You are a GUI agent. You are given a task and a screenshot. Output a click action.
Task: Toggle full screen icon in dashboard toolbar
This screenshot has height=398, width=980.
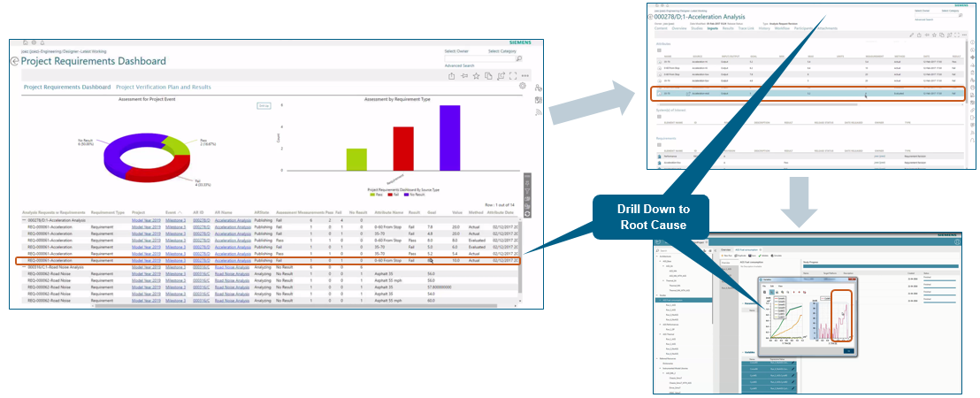click(x=513, y=76)
